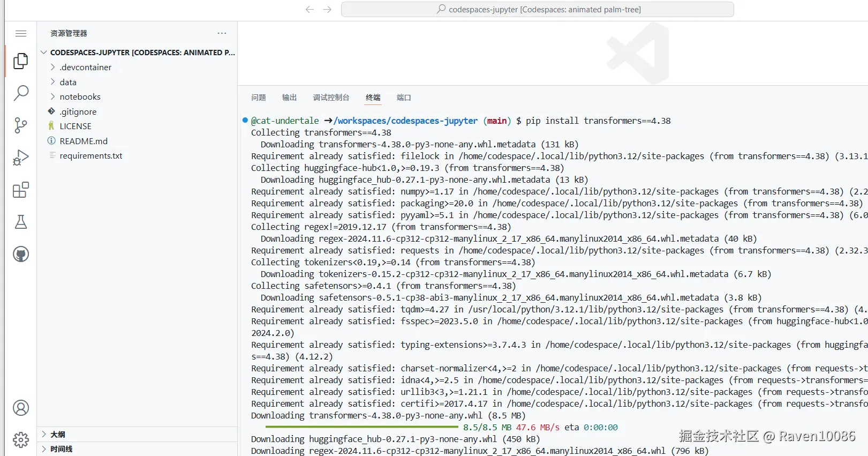Click the /workspaces/codespaces-jupyter path in terminal
Screen dimensions: 868x456
click(x=406, y=121)
